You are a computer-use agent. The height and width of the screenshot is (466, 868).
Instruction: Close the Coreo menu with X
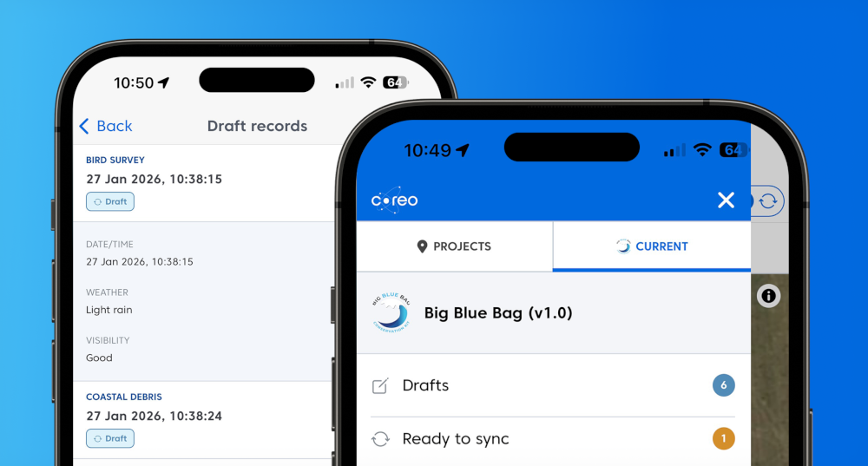pos(726,200)
